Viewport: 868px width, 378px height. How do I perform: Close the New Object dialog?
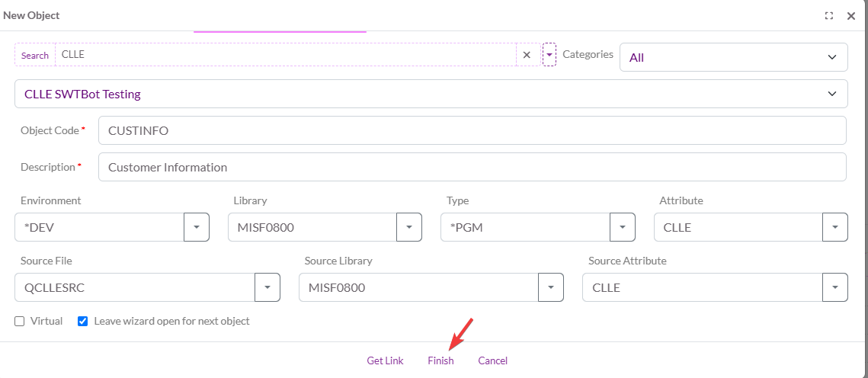click(x=851, y=15)
